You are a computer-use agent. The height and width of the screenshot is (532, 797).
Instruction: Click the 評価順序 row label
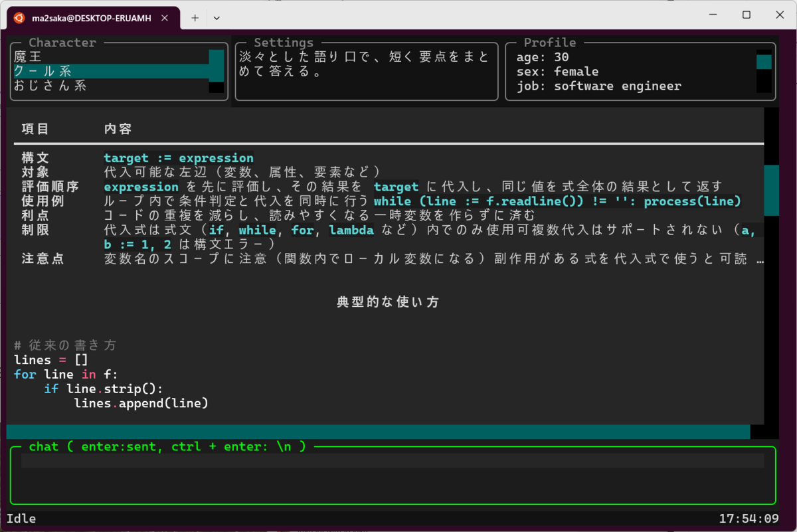pos(50,187)
